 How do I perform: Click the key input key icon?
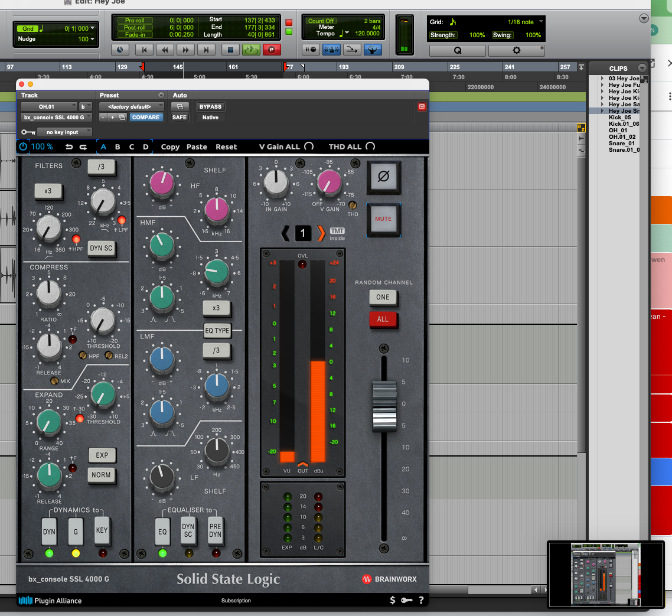click(28, 132)
